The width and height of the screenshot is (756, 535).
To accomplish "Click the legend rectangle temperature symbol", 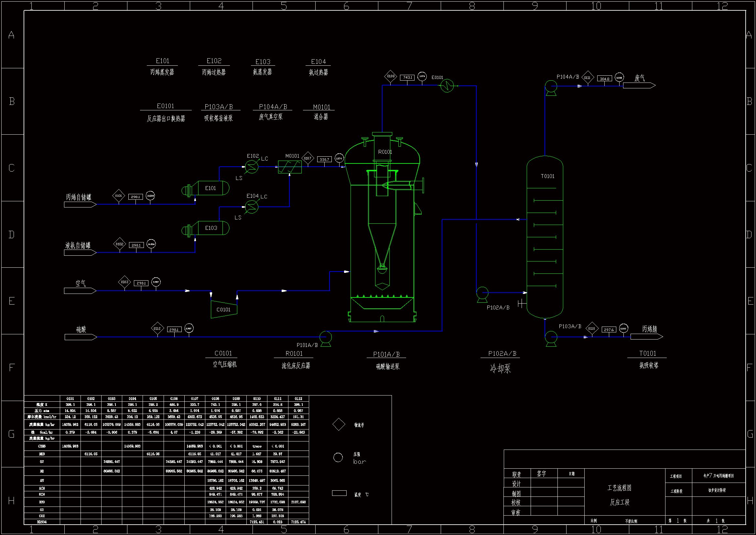I will 340,494.
